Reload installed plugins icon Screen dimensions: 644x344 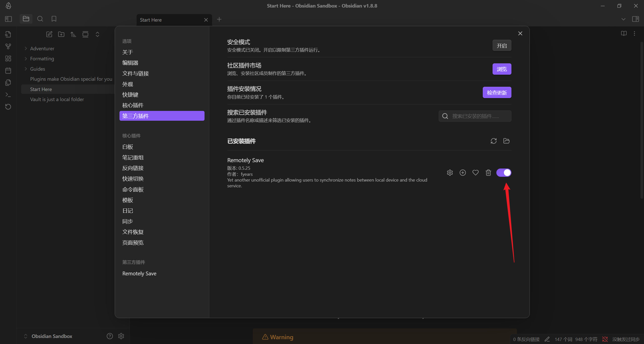click(494, 141)
